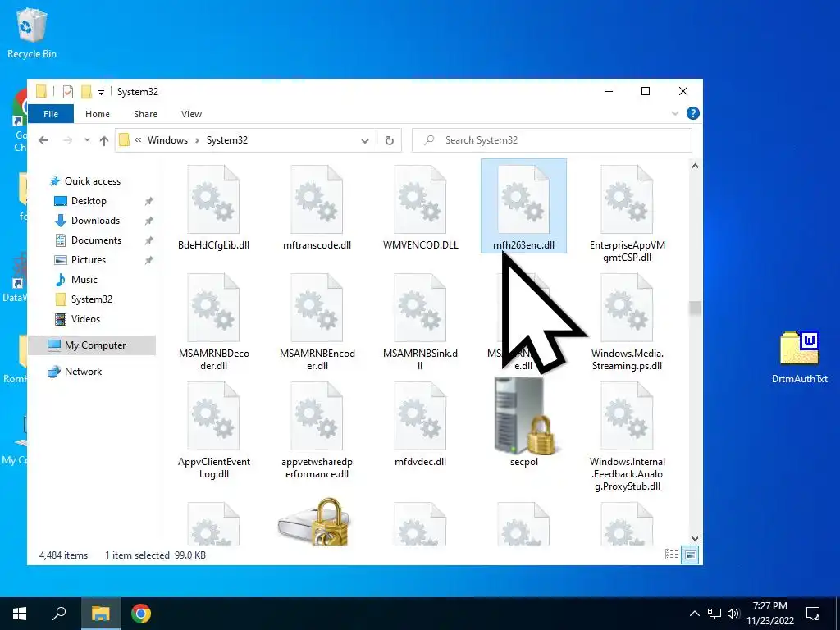This screenshot has width=840, height=630.
Task: Open File Explorer taskbar button
Action: click(x=100, y=614)
